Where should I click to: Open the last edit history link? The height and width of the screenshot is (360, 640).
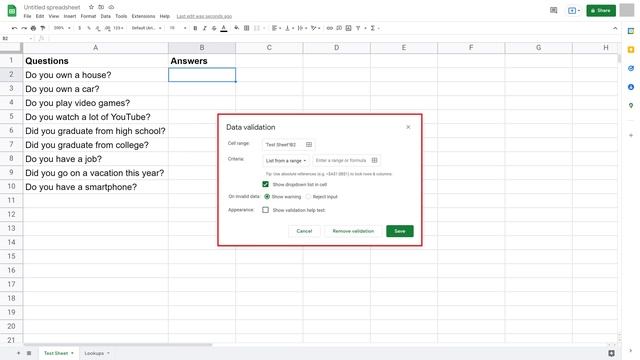pyautogui.click(x=204, y=16)
